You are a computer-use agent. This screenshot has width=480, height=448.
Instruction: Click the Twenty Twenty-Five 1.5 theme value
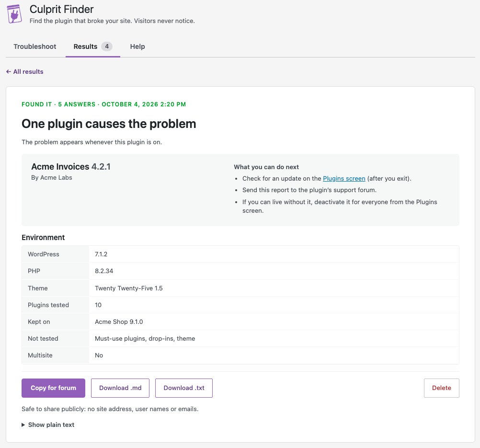coord(128,288)
